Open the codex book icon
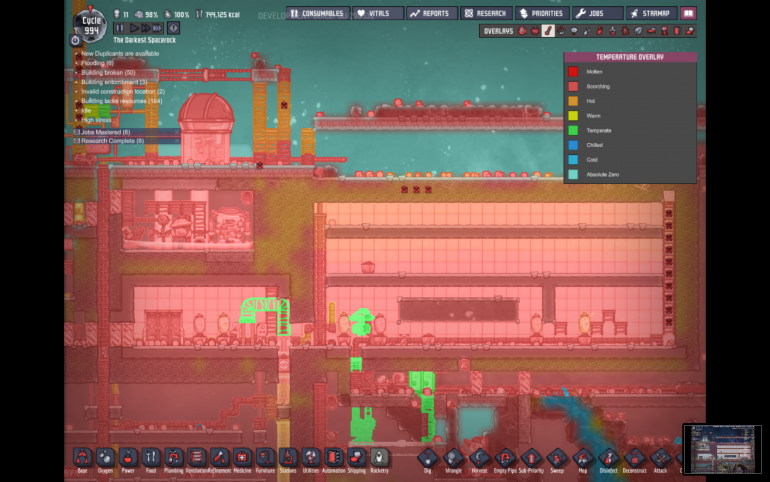This screenshot has height=482, width=770. (688, 13)
